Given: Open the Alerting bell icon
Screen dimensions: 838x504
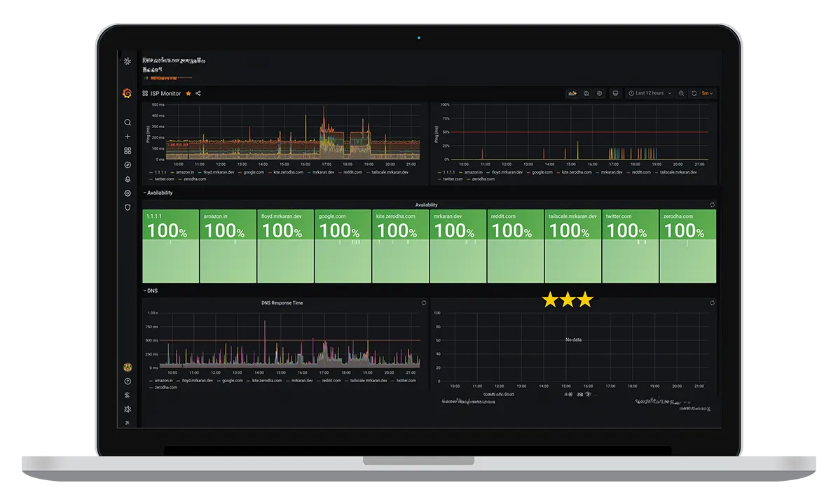Looking at the screenshot, I should [x=128, y=179].
